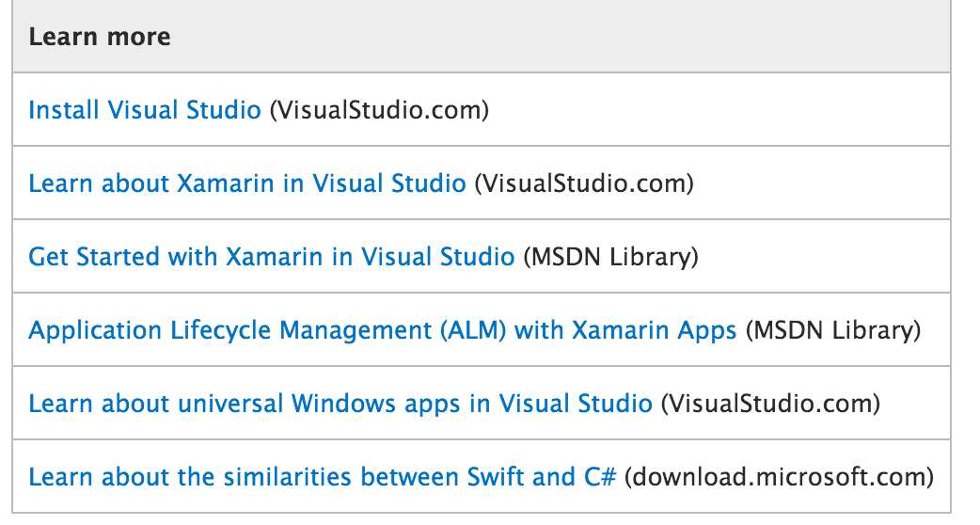Screen dimensions: 980x525
Task: Open Learn about Xamarin in Visual Studio
Action: tap(246, 183)
